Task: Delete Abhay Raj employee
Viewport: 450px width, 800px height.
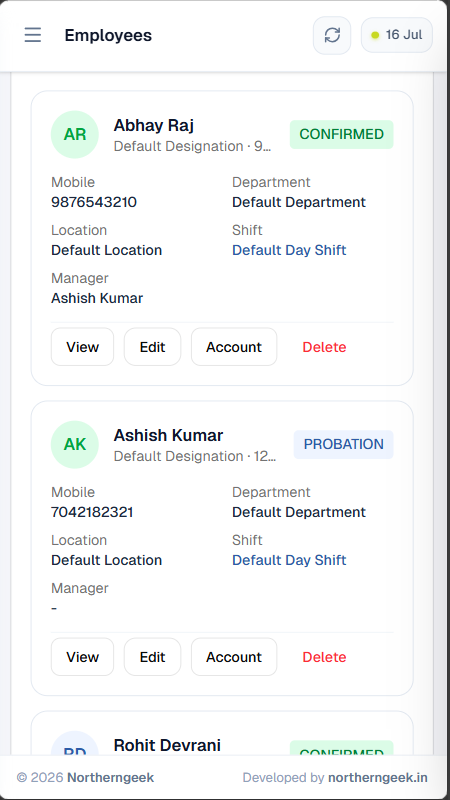Action: (x=324, y=347)
